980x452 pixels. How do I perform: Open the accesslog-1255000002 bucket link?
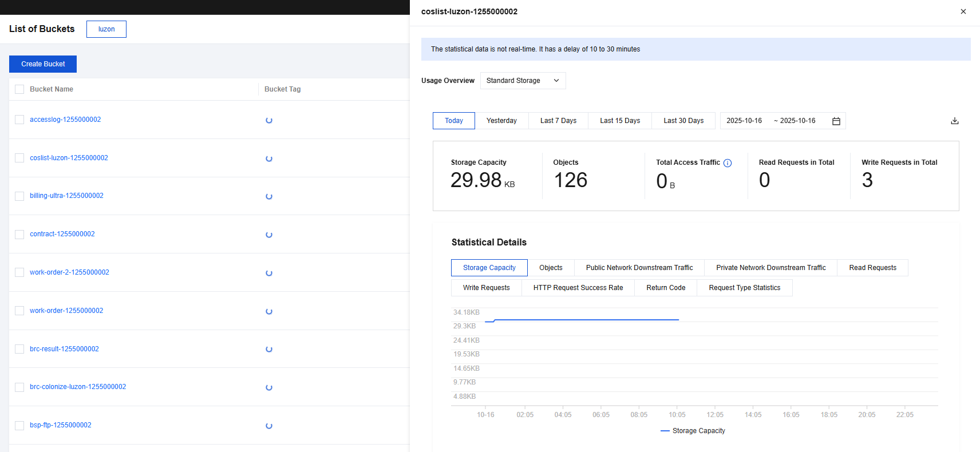click(x=65, y=120)
